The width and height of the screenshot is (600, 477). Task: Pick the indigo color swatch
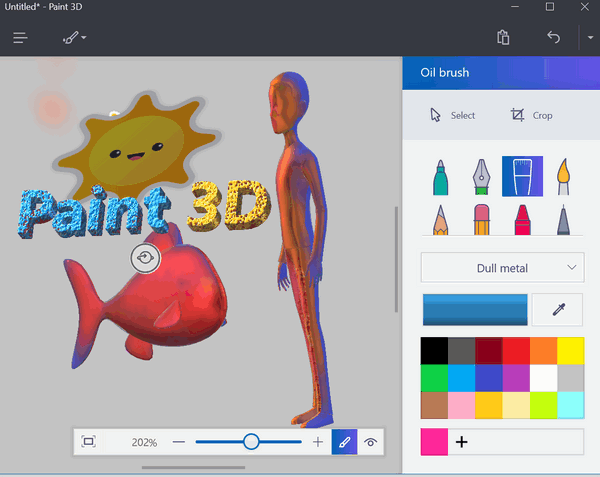click(489, 378)
